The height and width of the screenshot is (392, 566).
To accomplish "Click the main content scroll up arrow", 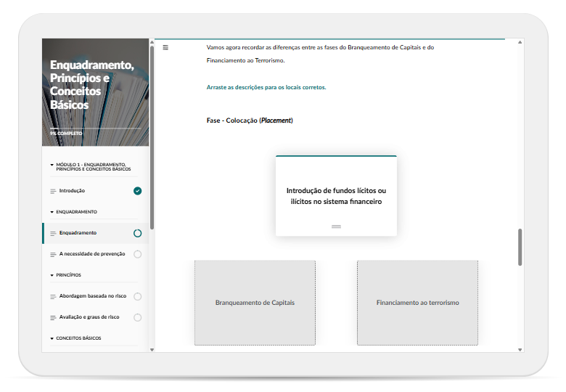I will pos(520,42).
